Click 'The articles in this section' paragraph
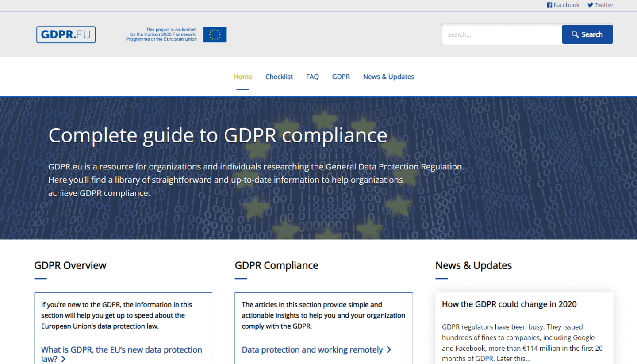The image size is (637, 364). (323, 315)
